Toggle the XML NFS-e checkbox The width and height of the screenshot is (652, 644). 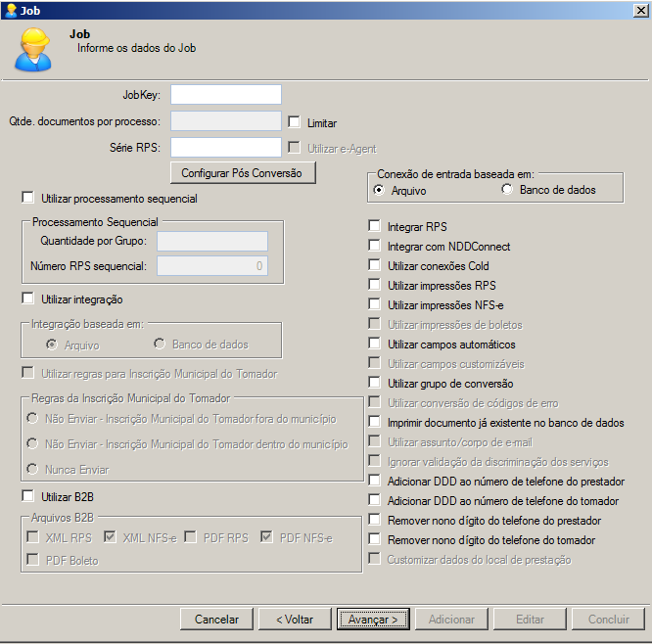point(110,536)
